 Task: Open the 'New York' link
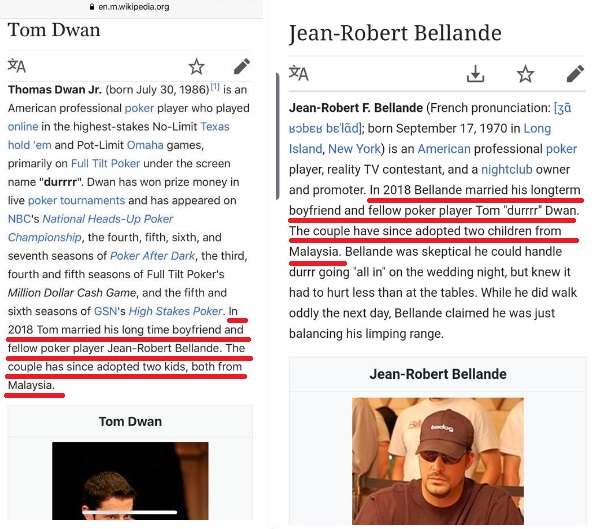tap(354, 149)
